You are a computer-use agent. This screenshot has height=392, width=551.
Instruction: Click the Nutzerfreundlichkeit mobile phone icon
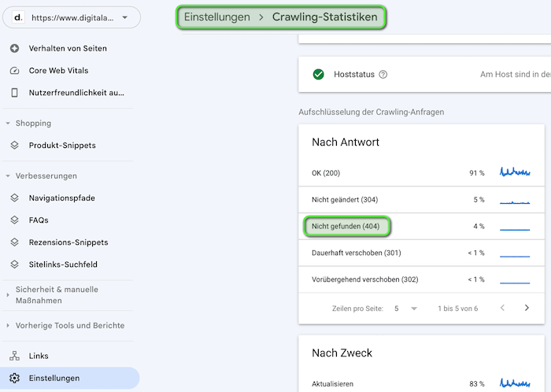[14, 93]
